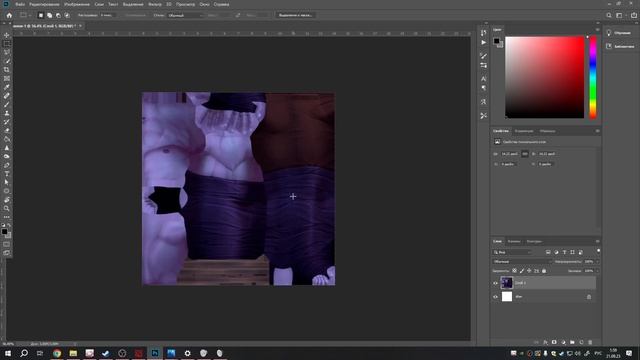
Task: Open the Файл menu
Action: click(20, 4)
